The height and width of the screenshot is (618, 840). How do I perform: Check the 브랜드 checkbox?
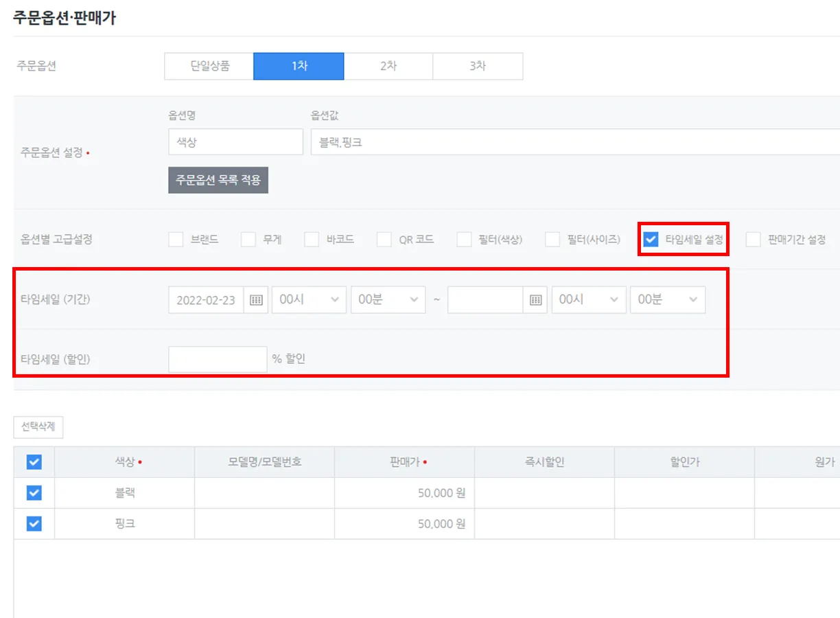point(176,240)
